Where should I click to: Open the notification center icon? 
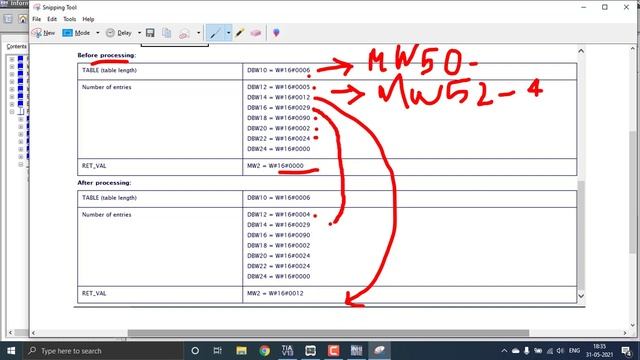coord(627,351)
